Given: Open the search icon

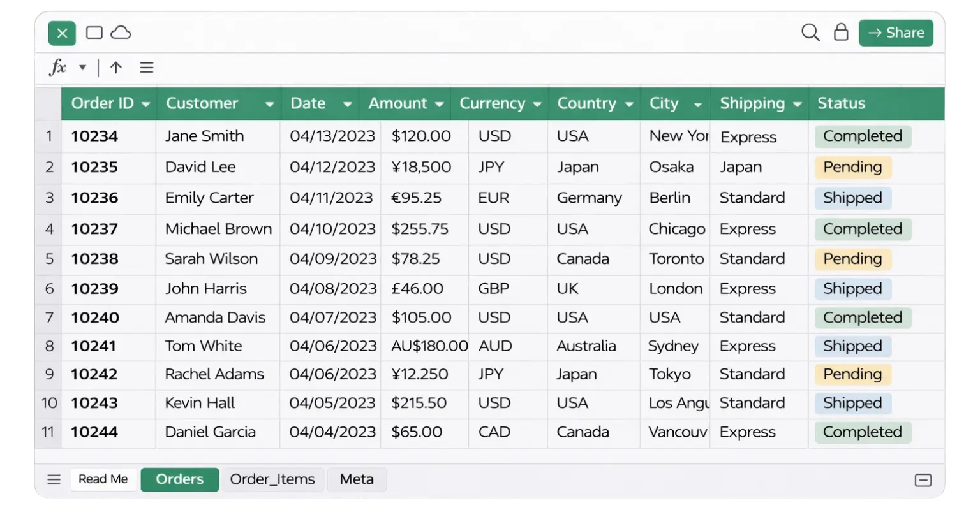Looking at the screenshot, I should [810, 33].
